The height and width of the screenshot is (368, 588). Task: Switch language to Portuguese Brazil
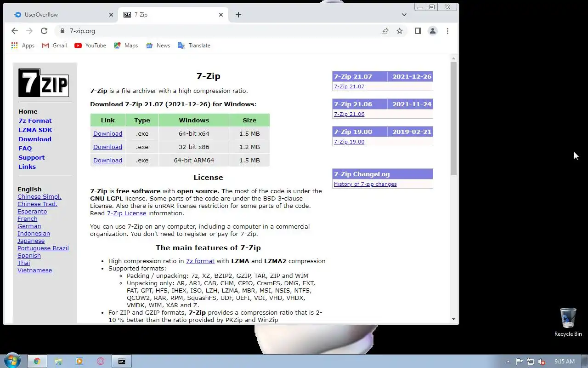pyautogui.click(x=43, y=248)
